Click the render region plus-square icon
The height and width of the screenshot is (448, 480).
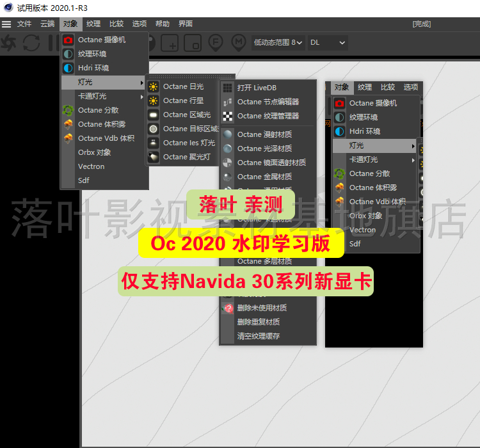point(170,43)
